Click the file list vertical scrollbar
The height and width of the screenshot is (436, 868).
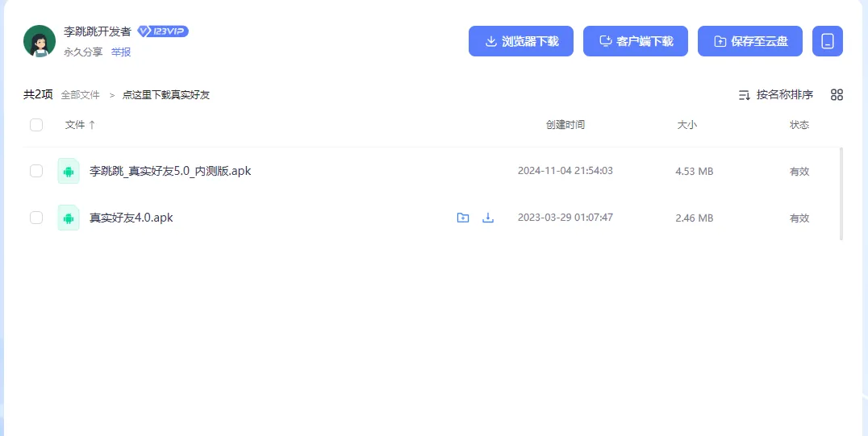tap(841, 193)
